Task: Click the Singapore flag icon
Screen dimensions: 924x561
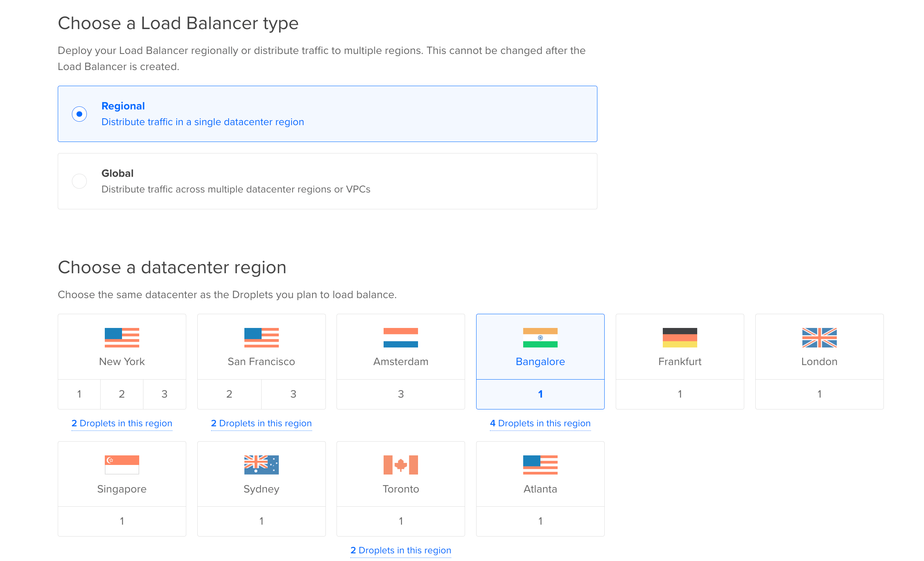Action: [x=122, y=465]
